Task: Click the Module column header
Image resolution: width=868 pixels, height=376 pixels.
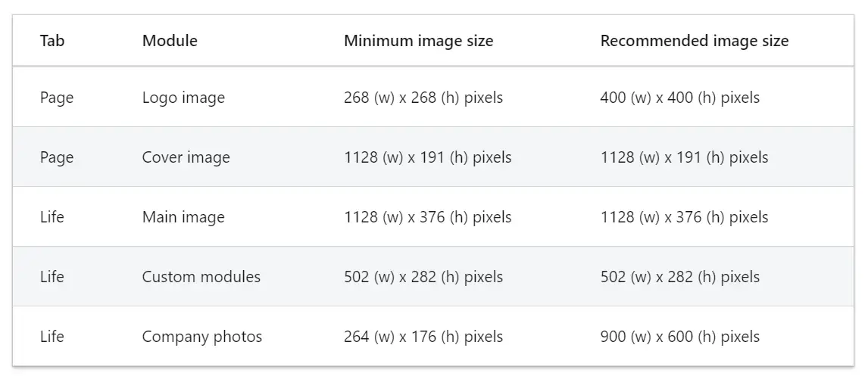Action: [x=170, y=41]
